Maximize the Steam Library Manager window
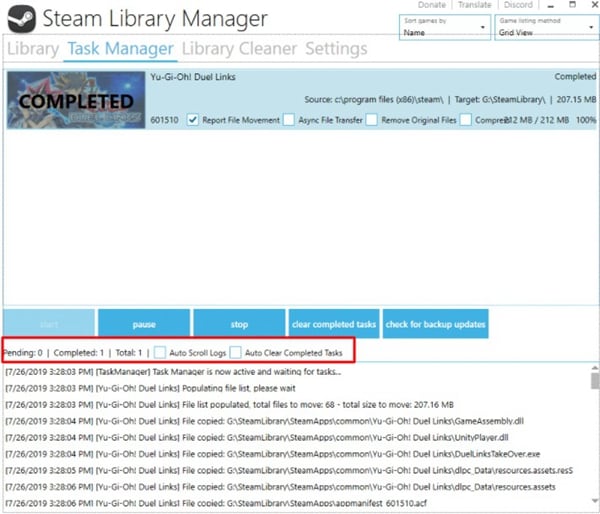 572,5
